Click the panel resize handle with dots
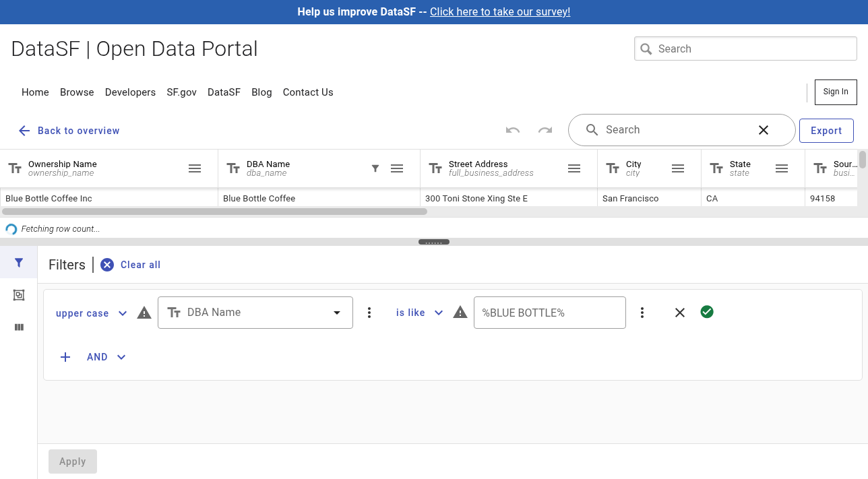868x479 pixels. 434,242
